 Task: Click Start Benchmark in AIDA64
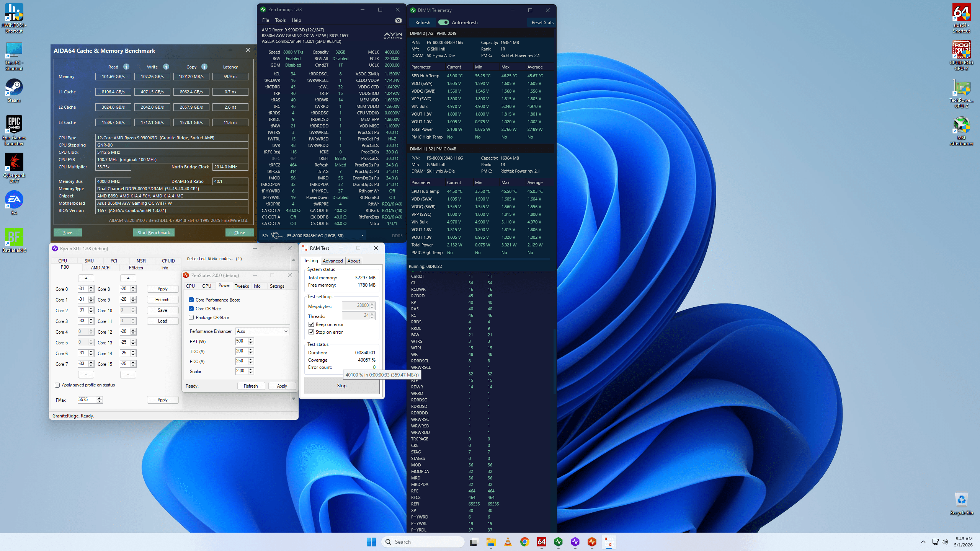click(154, 233)
